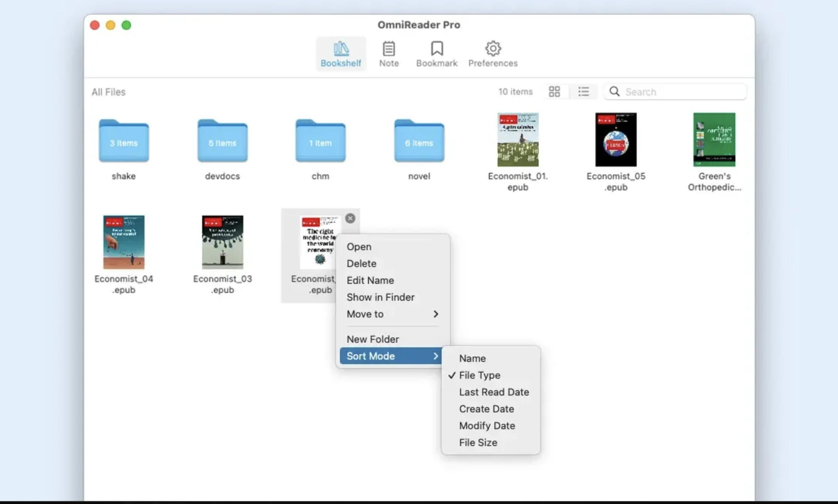838x504 pixels.
Task: Open the Bookmark section
Action: 436,53
